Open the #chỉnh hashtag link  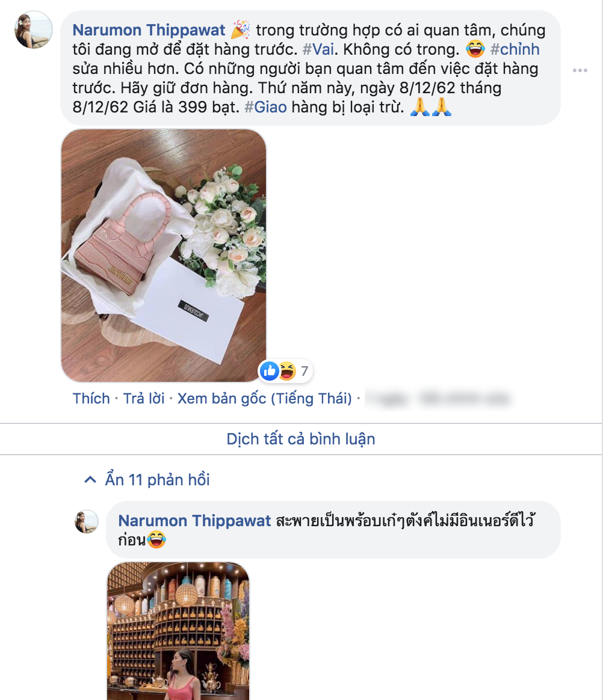(515, 49)
